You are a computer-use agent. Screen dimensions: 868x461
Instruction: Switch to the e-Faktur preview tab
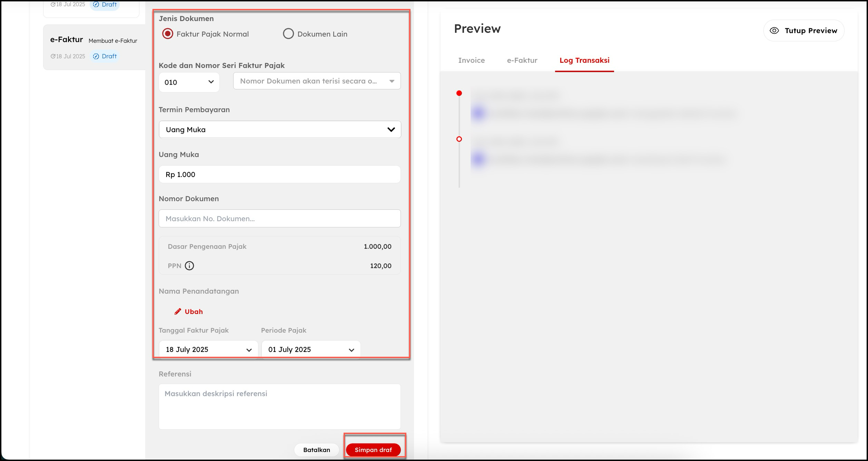click(x=522, y=60)
